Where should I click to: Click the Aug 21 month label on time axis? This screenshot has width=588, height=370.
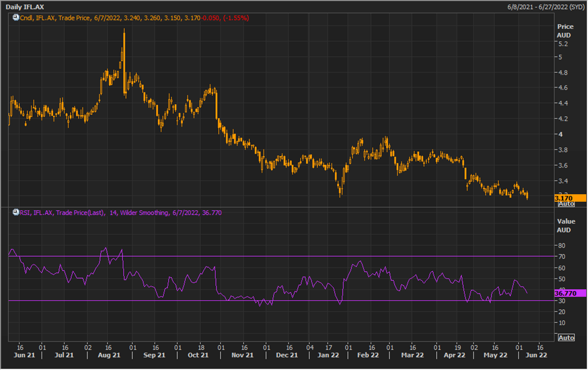[x=109, y=356]
